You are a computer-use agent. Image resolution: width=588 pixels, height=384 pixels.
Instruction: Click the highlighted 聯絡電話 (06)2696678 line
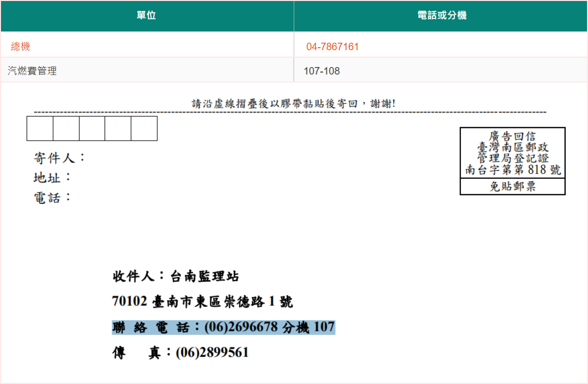click(x=223, y=327)
